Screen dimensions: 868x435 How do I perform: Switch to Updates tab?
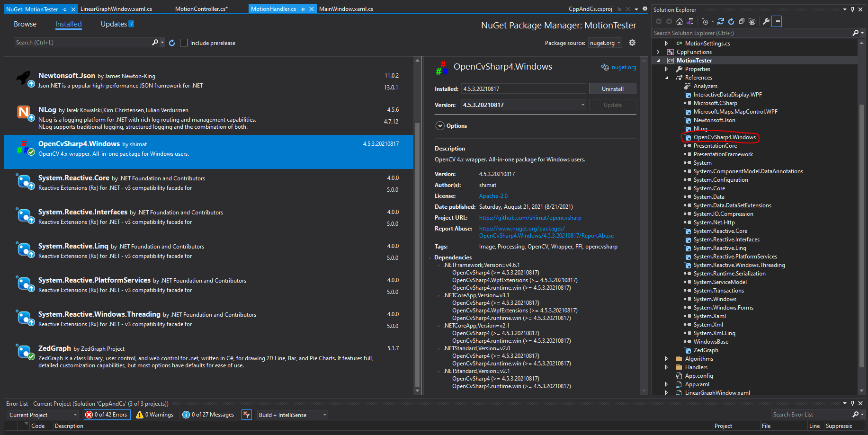(x=117, y=24)
